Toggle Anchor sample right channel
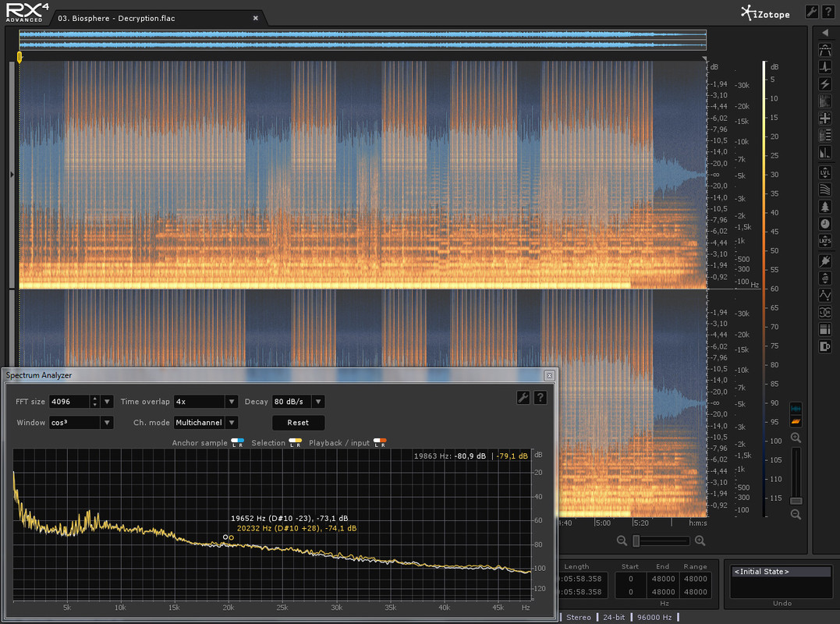The height and width of the screenshot is (624, 840). 241,442
